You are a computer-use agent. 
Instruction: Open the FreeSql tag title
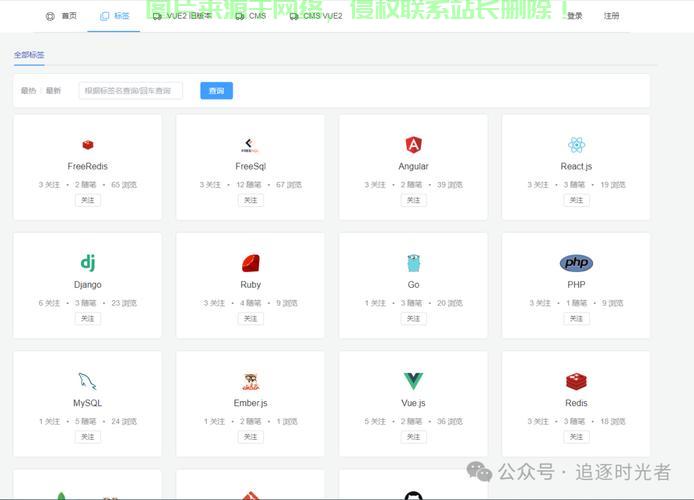(251, 166)
